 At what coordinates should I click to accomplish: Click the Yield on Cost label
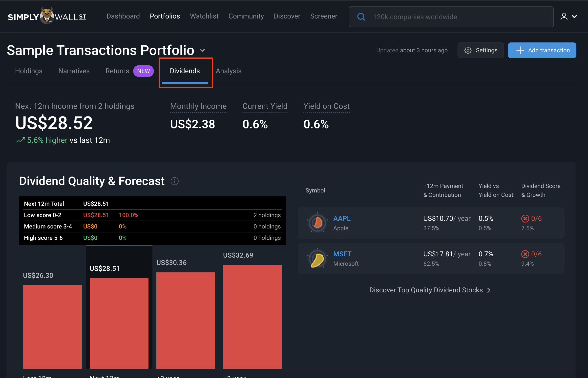[326, 106]
